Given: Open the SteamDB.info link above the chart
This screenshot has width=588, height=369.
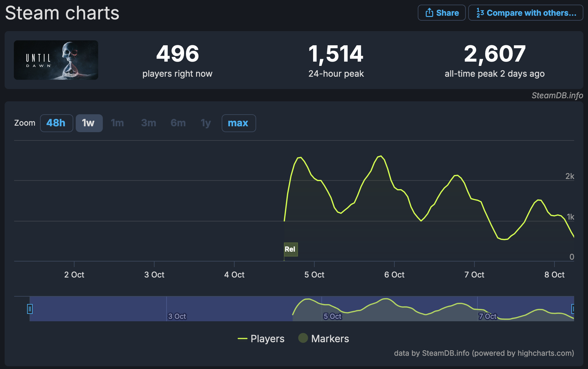Looking at the screenshot, I should [557, 96].
